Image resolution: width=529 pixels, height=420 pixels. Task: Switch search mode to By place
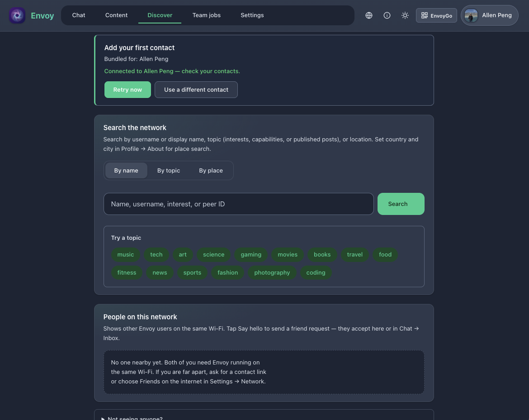pos(211,171)
